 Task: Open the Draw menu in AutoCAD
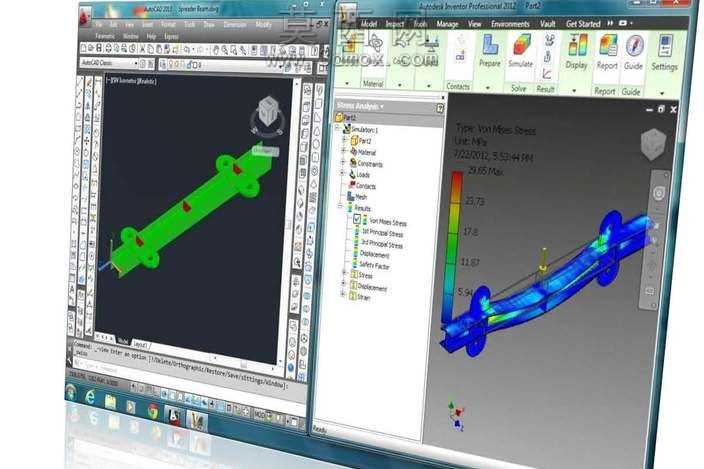click(x=209, y=25)
